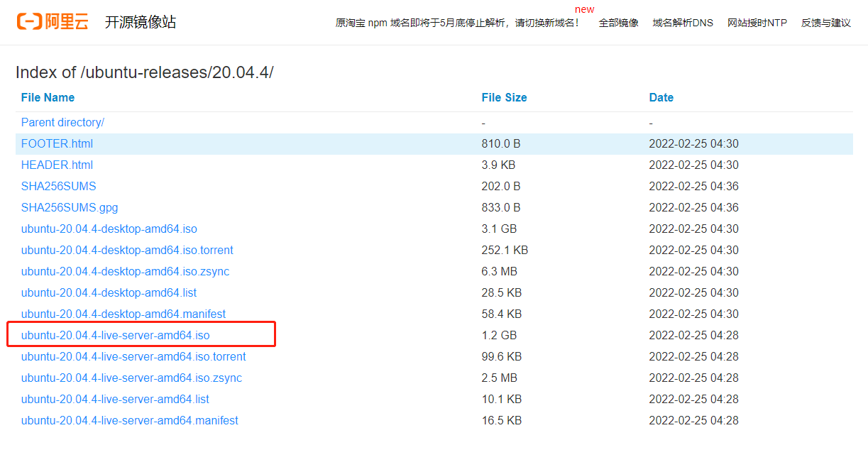Open the desktop-amd64.manifest file
The height and width of the screenshot is (467, 868).
tap(123, 314)
